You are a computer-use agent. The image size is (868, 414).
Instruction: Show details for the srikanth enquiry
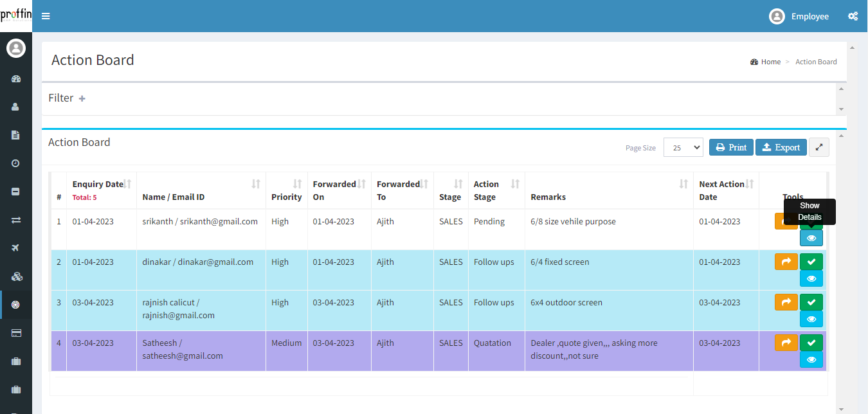[x=811, y=238]
